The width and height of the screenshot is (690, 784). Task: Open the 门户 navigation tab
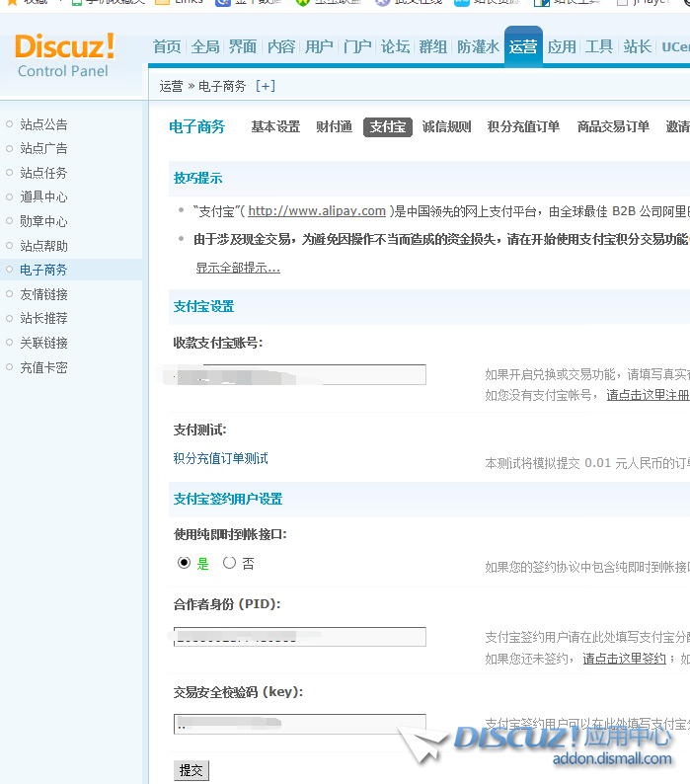tap(357, 47)
